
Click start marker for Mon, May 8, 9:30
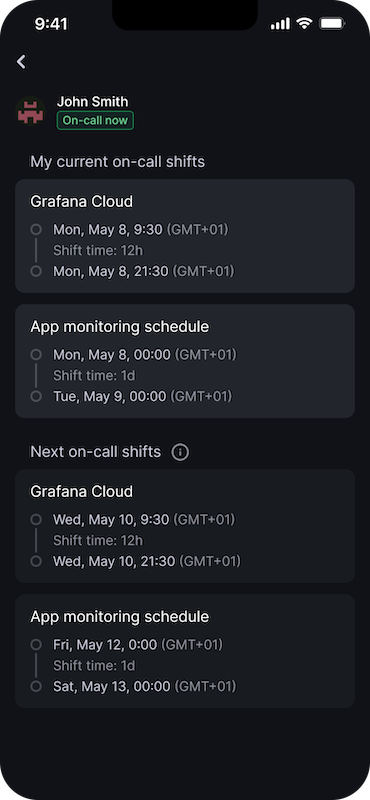36,230
